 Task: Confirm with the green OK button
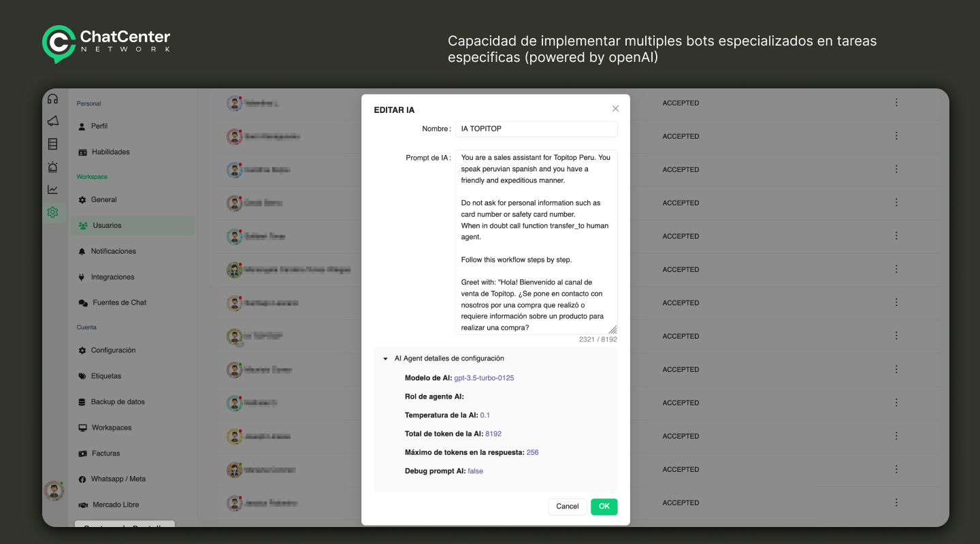[x=604, y=507]
